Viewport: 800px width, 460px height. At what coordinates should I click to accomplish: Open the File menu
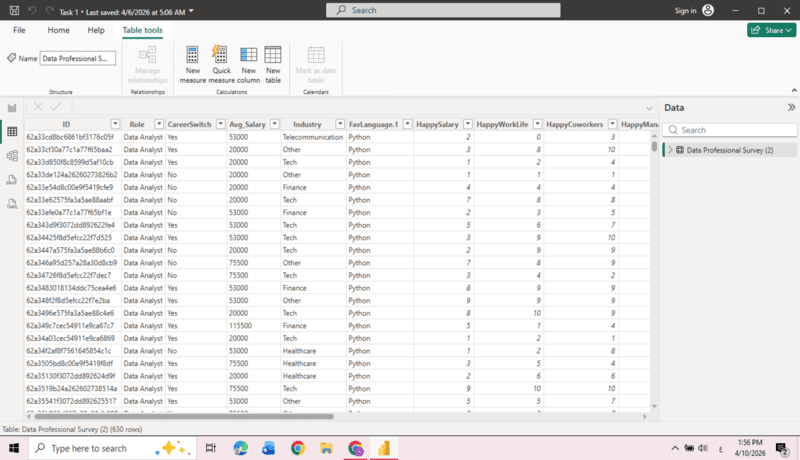pos(19,30)
